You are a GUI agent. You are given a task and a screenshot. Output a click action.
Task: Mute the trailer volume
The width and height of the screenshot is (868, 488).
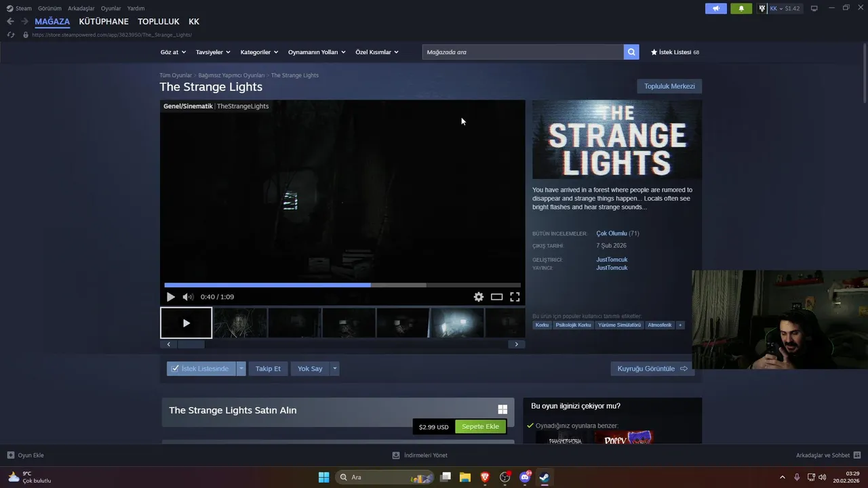point(188,297)
